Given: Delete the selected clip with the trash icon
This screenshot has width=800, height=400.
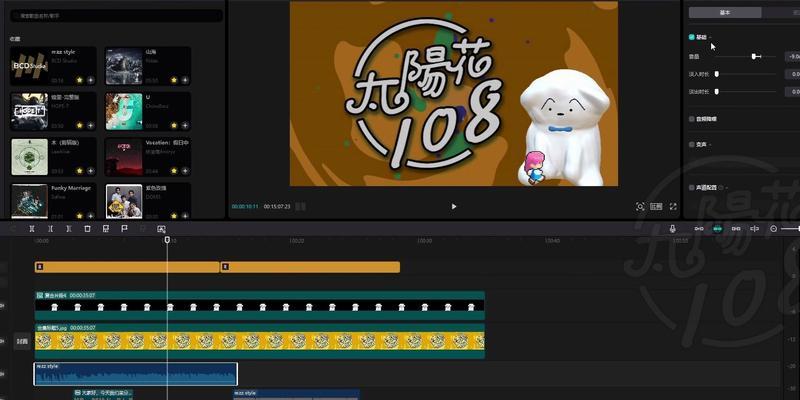Looking at the screenshot, I should 87,229.
